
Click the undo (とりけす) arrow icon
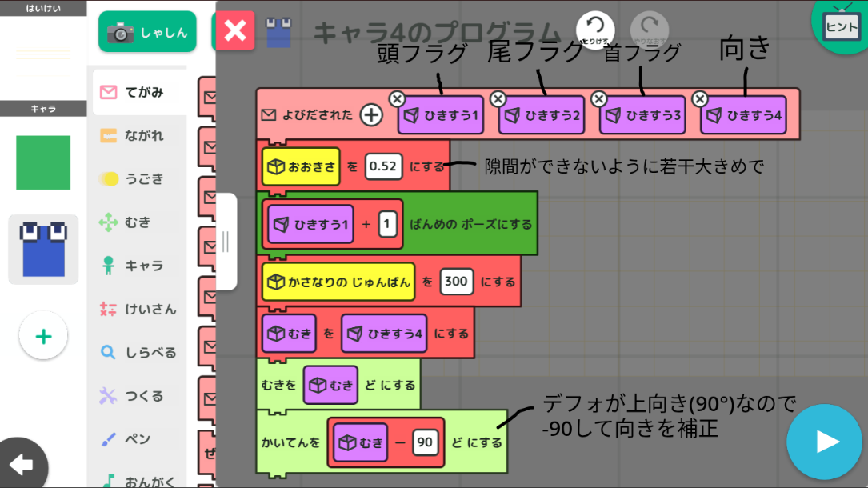pyautogui.click(x=595, y=30)
